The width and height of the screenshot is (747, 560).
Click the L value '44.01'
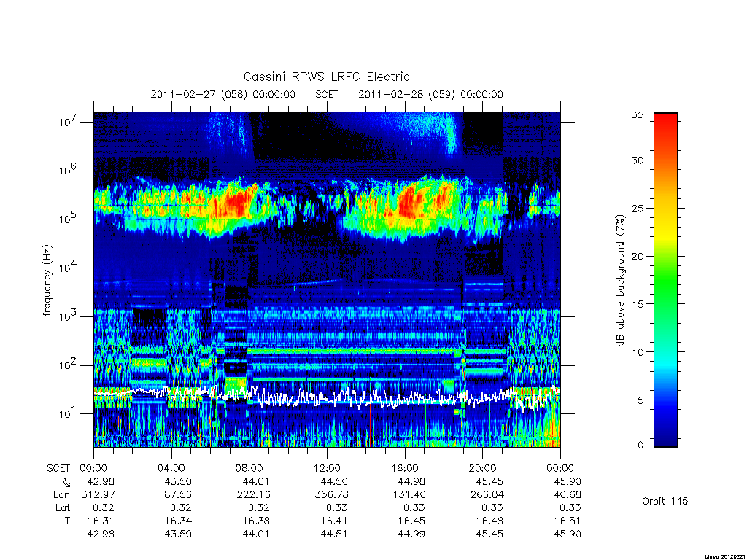[x=256, y=534]
